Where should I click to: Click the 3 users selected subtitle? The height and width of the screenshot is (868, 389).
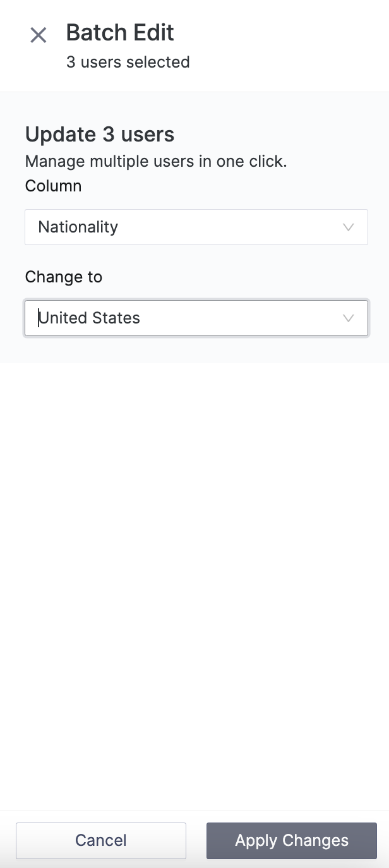coord(128,62)
